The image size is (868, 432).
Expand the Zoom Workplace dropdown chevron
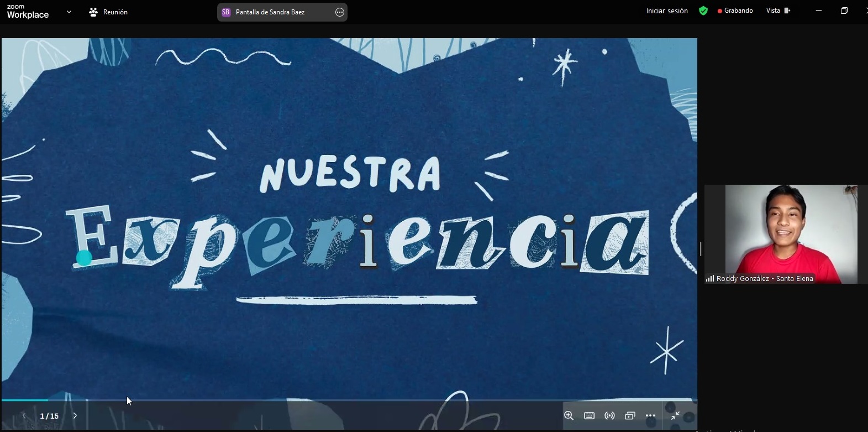click(69, 12)
